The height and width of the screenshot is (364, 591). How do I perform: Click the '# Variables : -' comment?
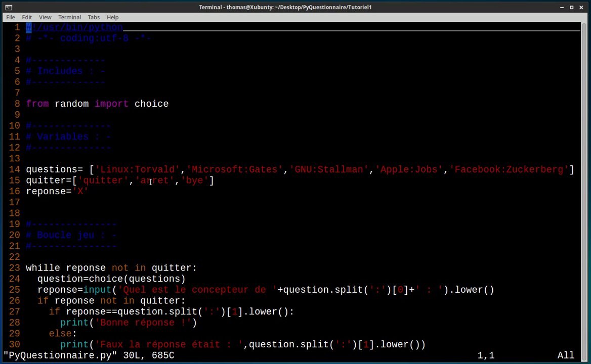pos(68,136)
